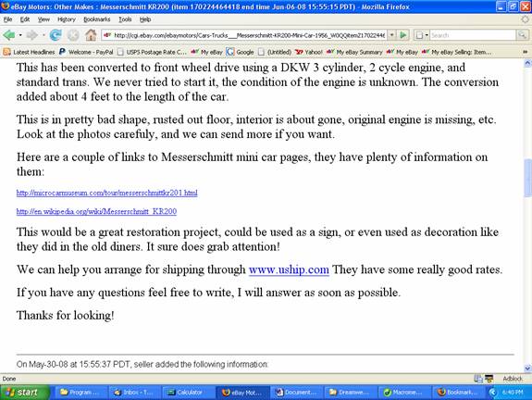The image size is (532, 400).
Task: Show more bookmarks with the chevron
Action: tap(525, 52)
